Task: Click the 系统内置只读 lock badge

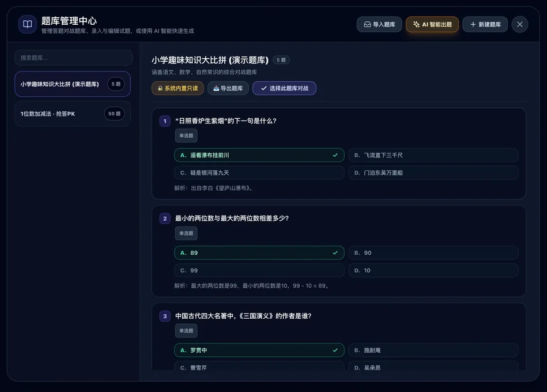Action: coord(178,88)
